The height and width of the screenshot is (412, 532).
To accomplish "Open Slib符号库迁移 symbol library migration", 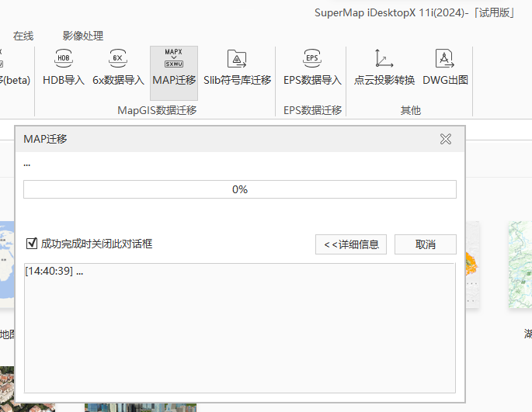I will click(x=237, y=68).
